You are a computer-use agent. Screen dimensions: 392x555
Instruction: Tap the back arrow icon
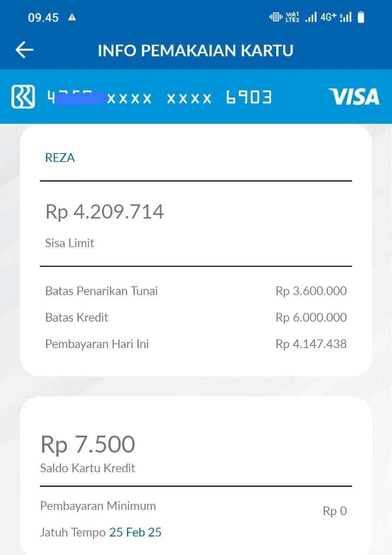25,50
